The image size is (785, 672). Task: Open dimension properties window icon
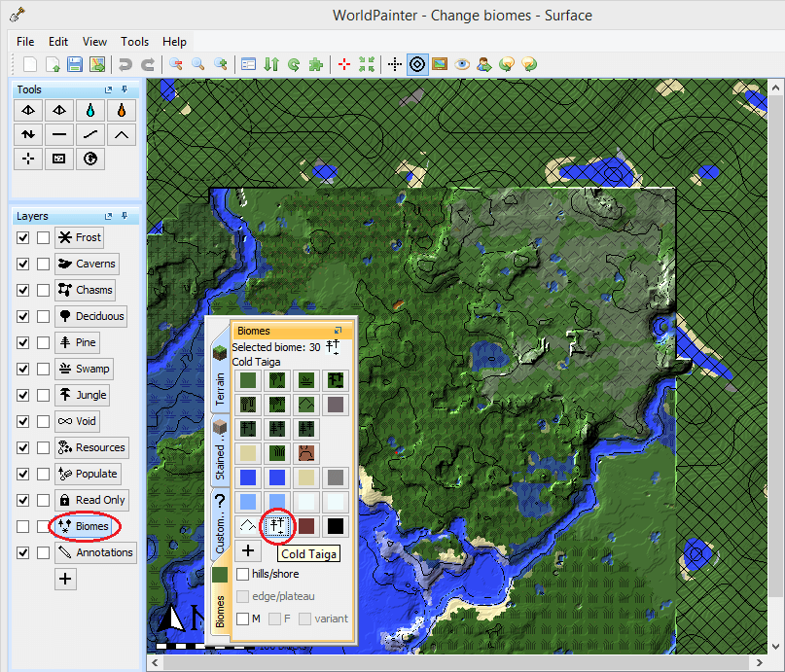click(x=248, y=64)
